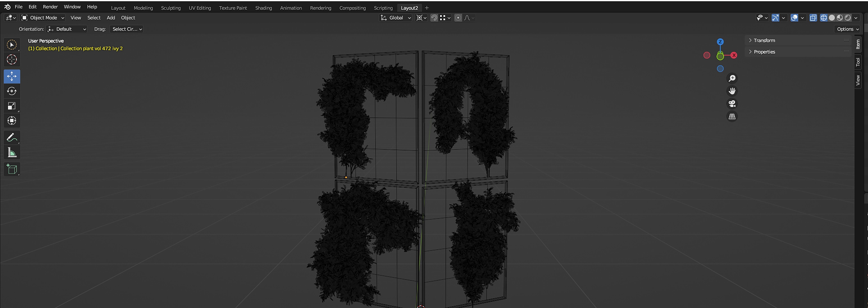This screenshot has width=868, height=308.
Task: Click the negative Z axis gizmo circle
Action: (720, 69)
